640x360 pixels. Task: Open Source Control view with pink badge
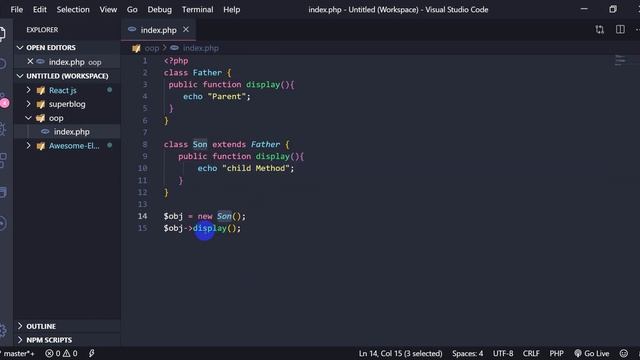[4, 101]
